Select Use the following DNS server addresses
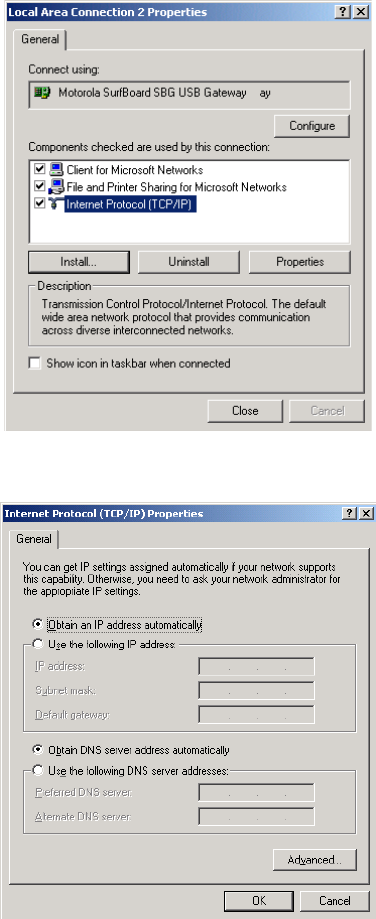Viewport: 376px width, 919px height. coord(38,770)
